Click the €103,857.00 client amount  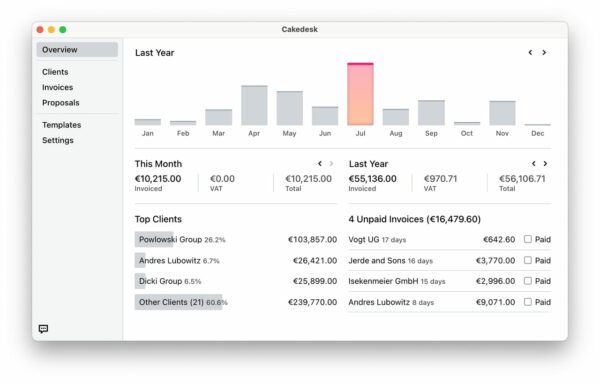312,240
